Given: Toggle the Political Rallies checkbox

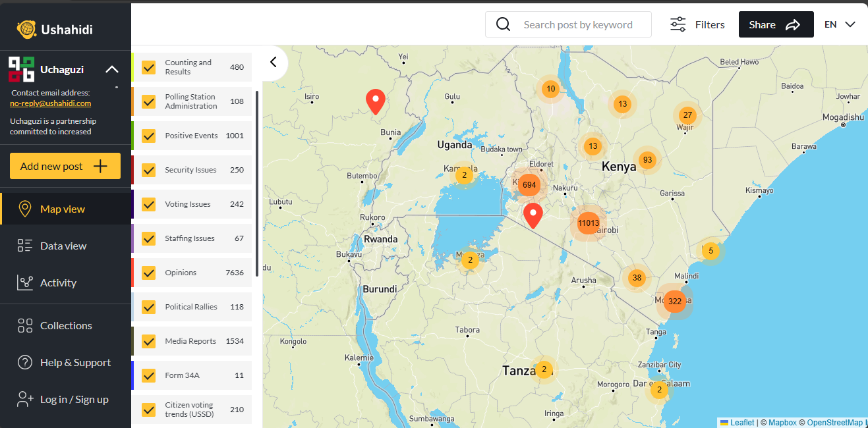Looking at the screenshot, I should (149, 307).
